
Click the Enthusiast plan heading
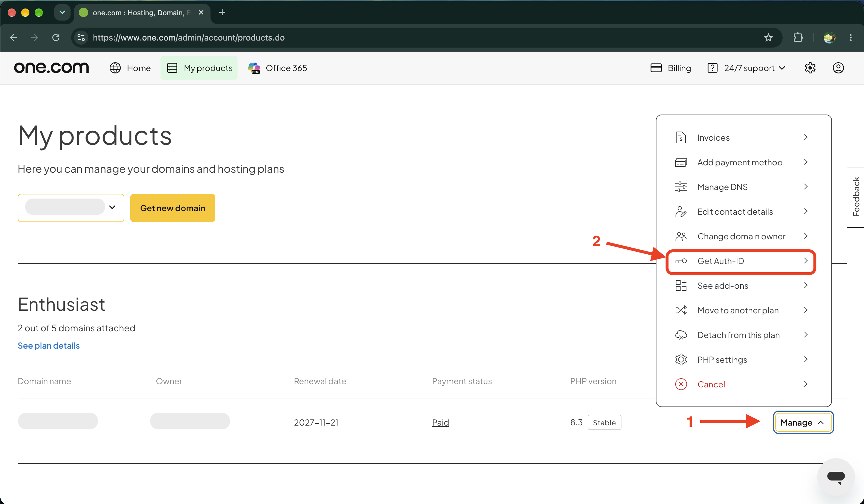[61, 304]
